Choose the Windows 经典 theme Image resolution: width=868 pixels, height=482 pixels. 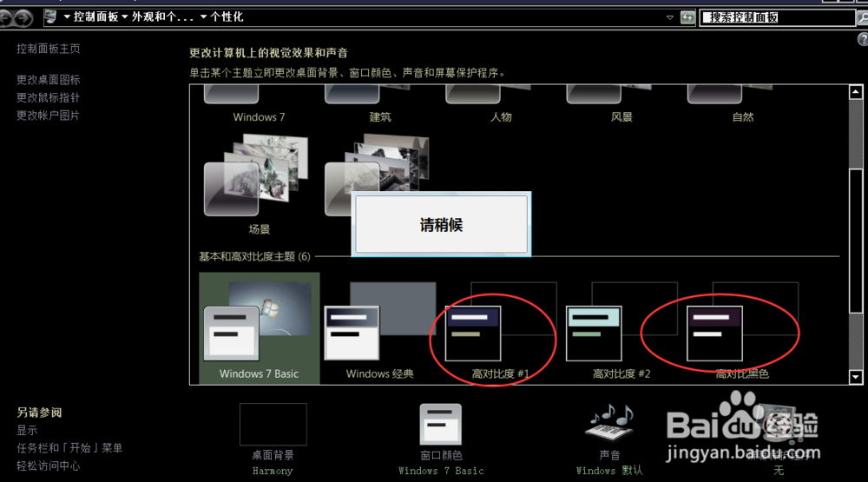(380, 330)
